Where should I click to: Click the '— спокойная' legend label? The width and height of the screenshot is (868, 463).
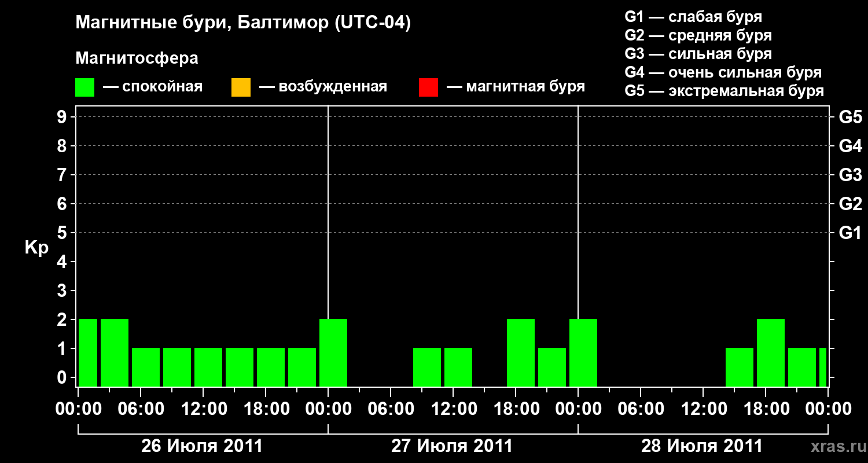pos(153,87)
